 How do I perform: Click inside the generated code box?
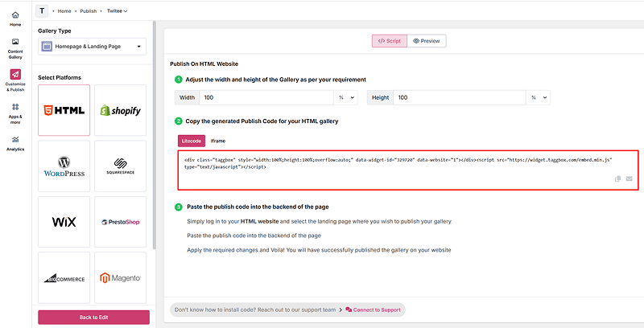[x=408, y=170]
